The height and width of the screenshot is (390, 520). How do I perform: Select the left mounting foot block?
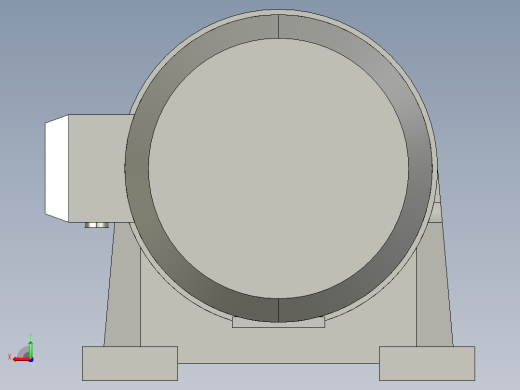coord(130,363)
